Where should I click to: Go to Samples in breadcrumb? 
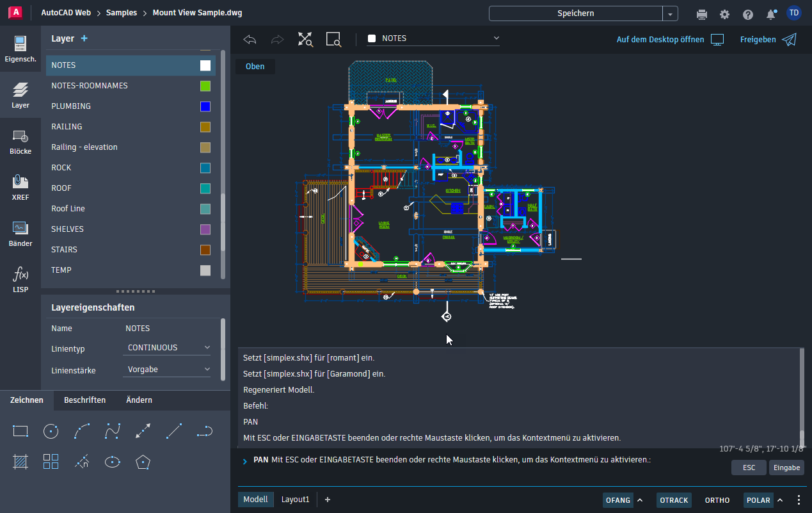pyautogui.click(x=122, y=13)
